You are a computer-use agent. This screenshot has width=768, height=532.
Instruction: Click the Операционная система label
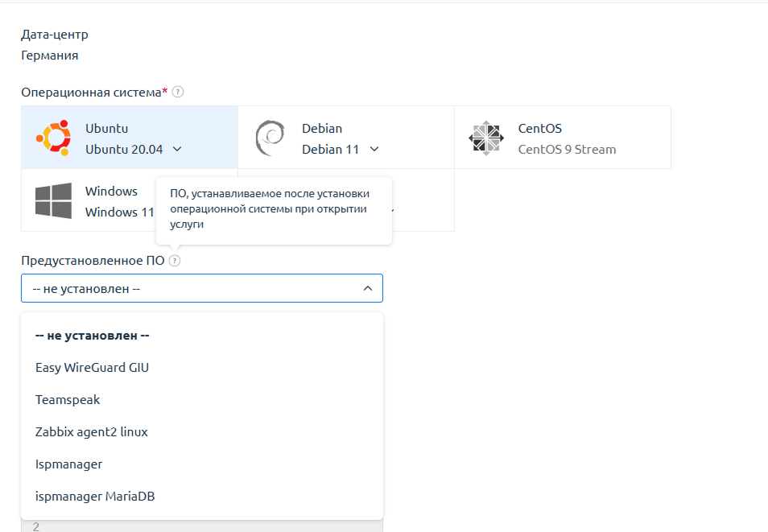(x=91, y=92)
